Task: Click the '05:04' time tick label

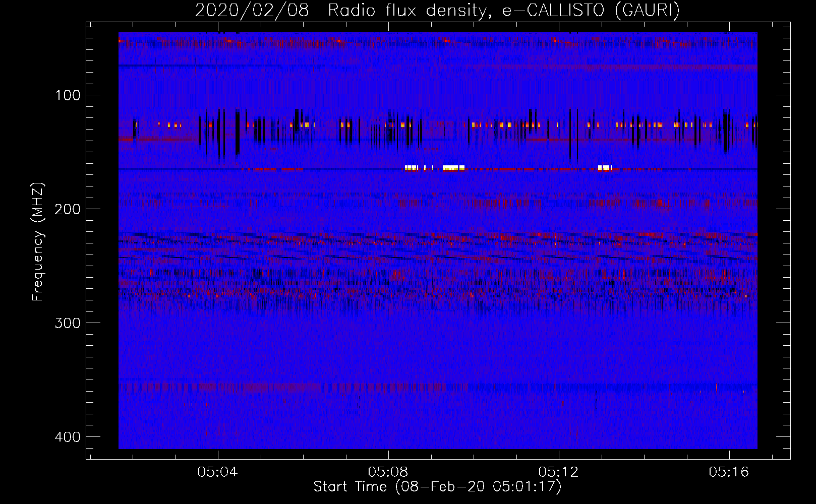Action: coord(217,472)
